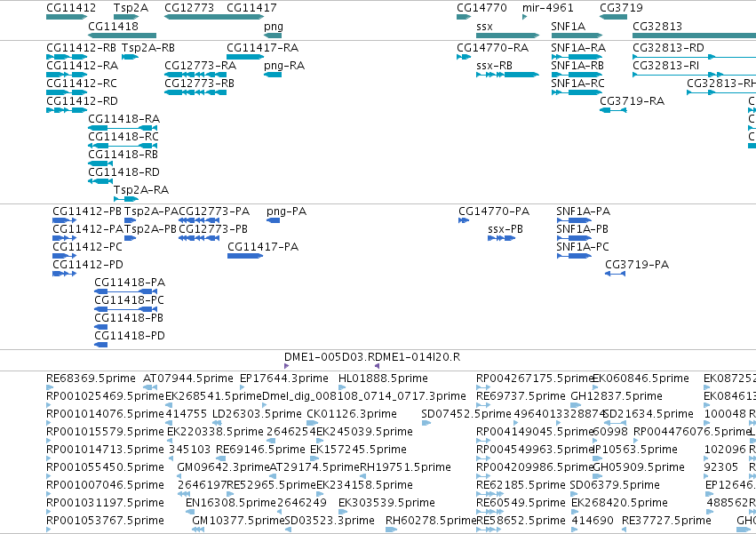Click transcript png-RA
Image resolution: width=756 pixels, height=534 pixels.
tap(273, 75)
